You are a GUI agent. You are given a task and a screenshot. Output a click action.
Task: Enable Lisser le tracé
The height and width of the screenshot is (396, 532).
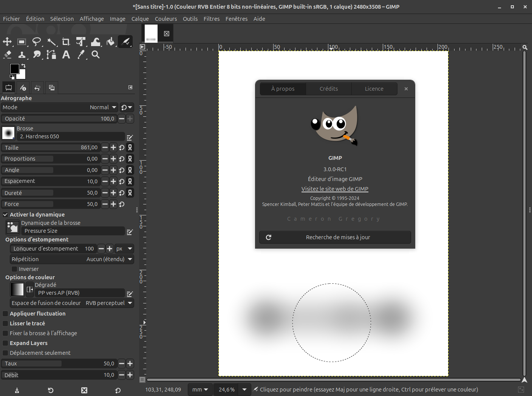pos(5,323)
